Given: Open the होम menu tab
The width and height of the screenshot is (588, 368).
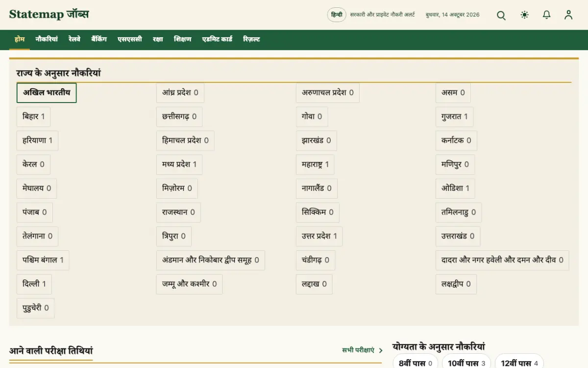Looking at the screenshot, I should 20,39.
